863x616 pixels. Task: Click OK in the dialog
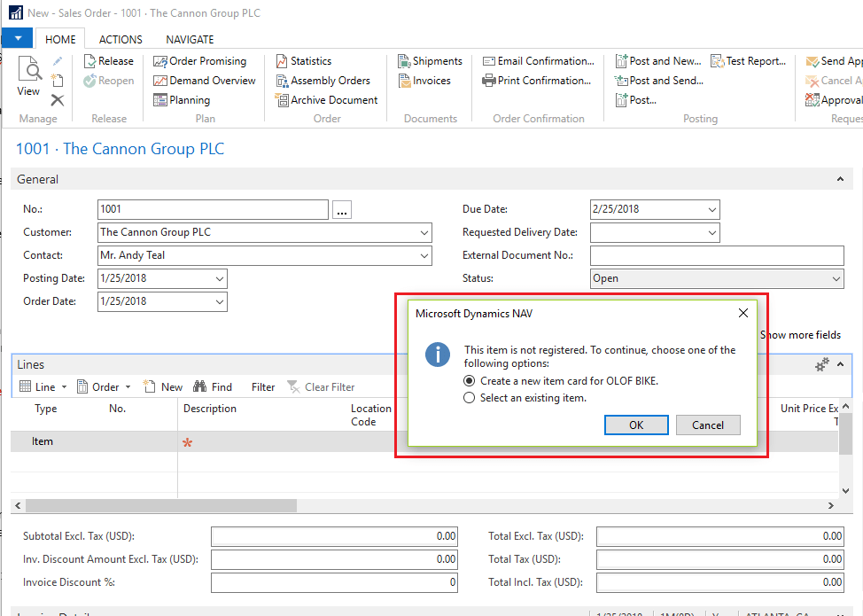(x=636, y=425)
